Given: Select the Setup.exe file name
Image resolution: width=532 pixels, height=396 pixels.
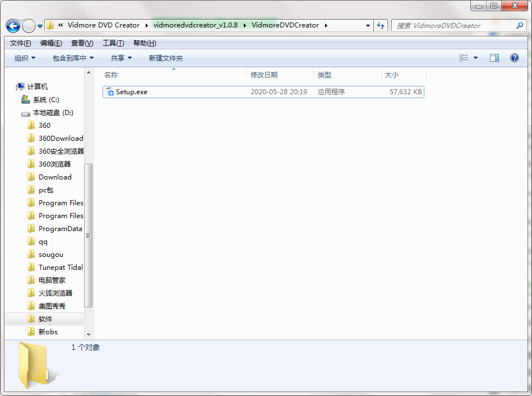Looking at the screenshot, I should pyautogui.click(x=132, y=92).
